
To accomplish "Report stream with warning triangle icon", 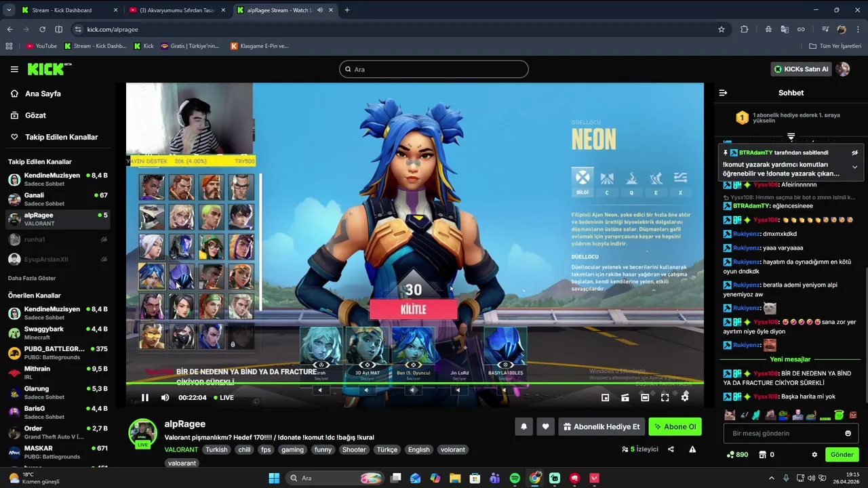I will (692, 449).
